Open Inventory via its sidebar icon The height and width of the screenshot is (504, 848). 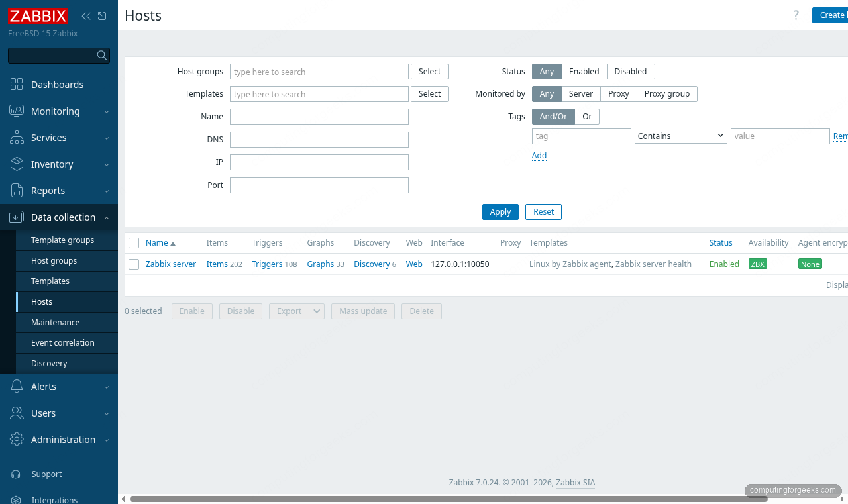tap(16, 164)
